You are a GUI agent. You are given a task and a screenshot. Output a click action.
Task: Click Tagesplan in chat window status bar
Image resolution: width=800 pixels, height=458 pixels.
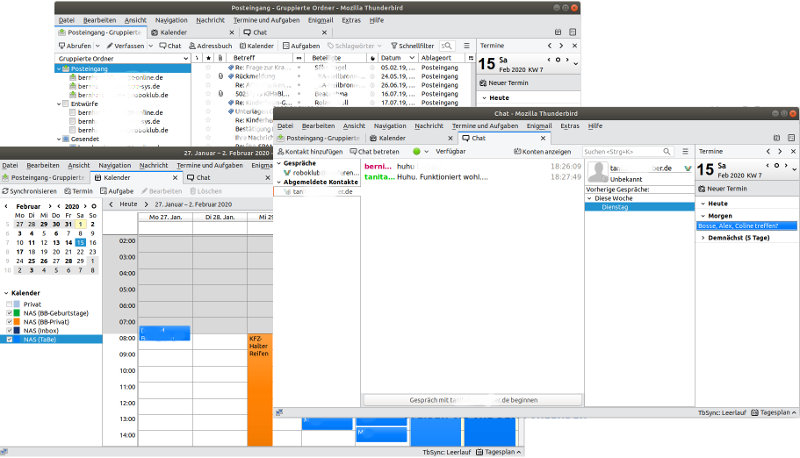(773, 413)
